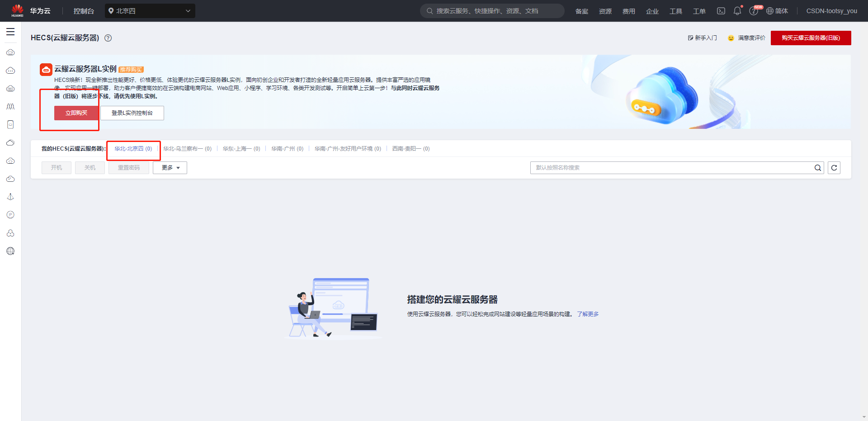Open the CSDN-tootsy_you account menu

tap(831, 11)
